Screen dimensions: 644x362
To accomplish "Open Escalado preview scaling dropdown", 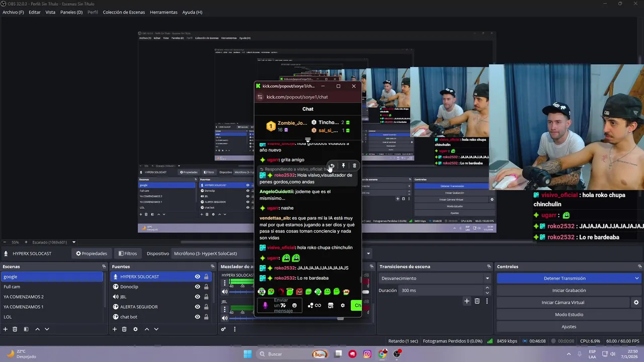I will point(54,242).
